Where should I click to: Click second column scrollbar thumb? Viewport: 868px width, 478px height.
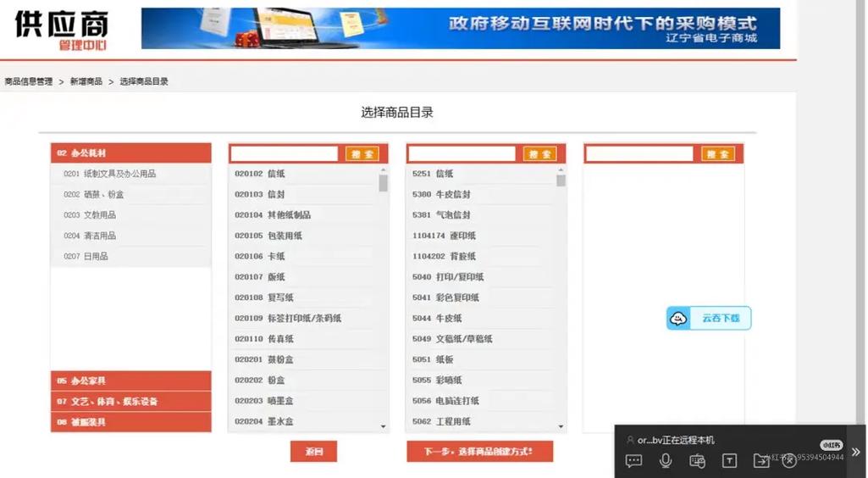click(x=383, y=183)
